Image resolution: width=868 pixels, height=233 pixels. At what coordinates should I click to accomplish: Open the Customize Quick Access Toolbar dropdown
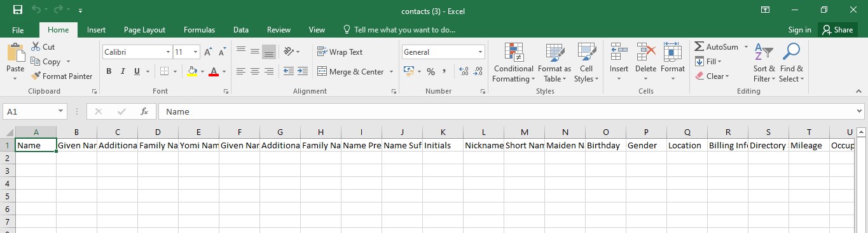click(80, 11)
